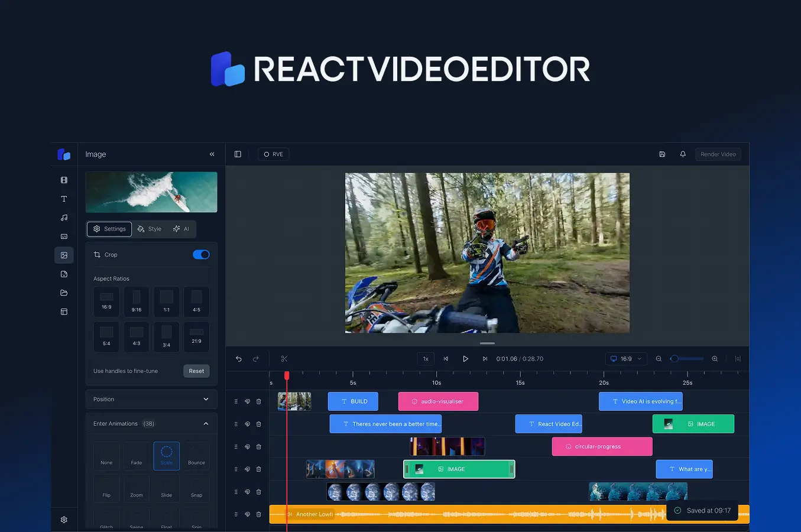
Task: Toggle magnetic snapping on the BUILD track
Action: point(247,401)
